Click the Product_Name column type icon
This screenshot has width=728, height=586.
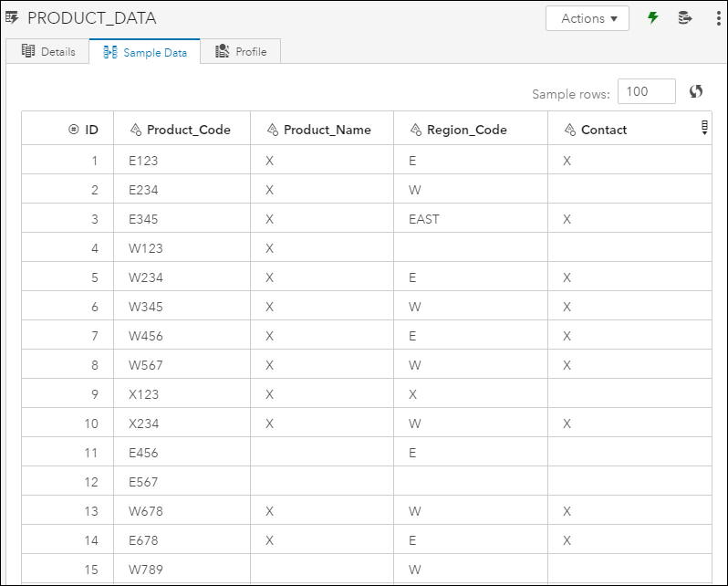click(x=272, y=130)
